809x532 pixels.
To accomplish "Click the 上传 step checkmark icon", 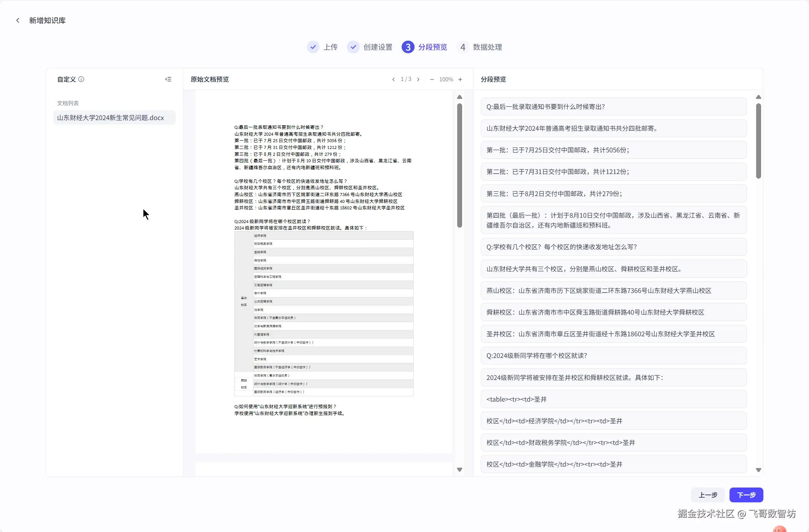I will click(313, 47).
